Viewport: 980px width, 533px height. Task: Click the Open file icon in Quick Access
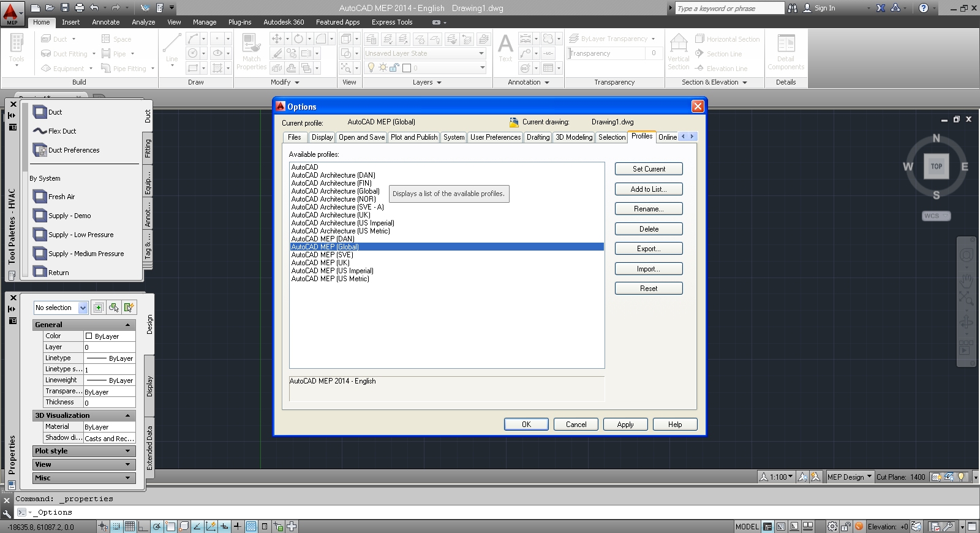coord(50,8)
